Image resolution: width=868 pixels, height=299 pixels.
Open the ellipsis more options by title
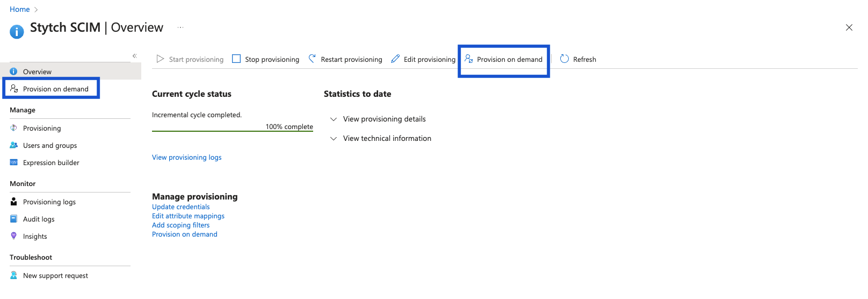(180, 27)
